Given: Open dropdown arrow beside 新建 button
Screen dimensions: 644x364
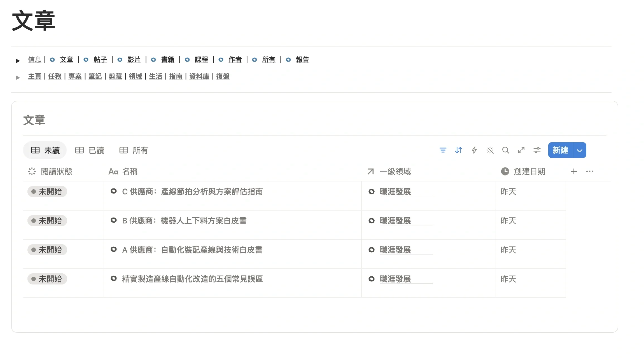Looking at the screenshot, I should pyautogui.click(x=580, y=150).
